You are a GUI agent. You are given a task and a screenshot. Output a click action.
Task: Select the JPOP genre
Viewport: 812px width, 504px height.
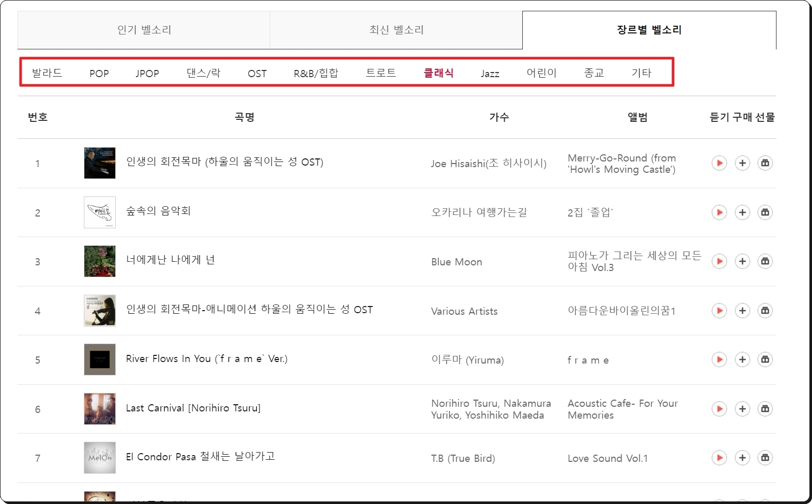coord(147,74)
